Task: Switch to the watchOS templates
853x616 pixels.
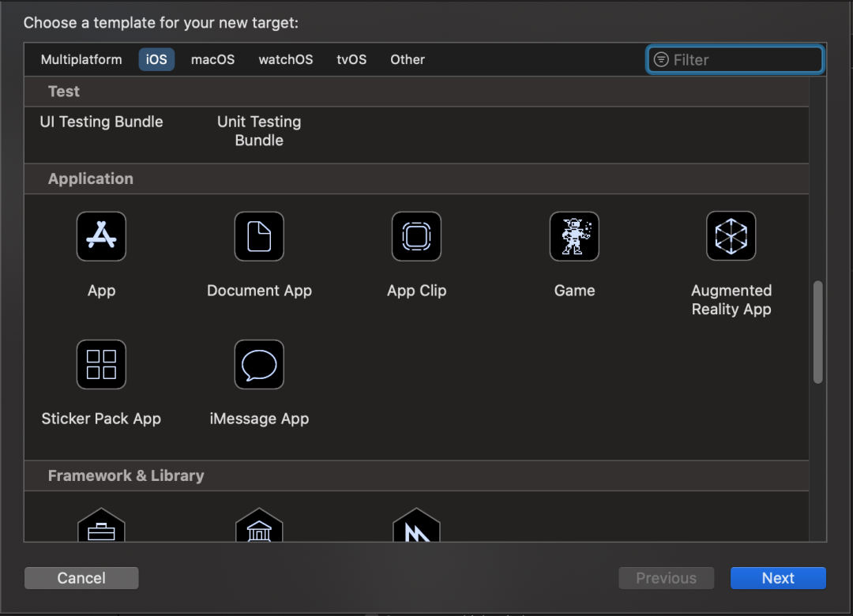Action: pos(284,59)
